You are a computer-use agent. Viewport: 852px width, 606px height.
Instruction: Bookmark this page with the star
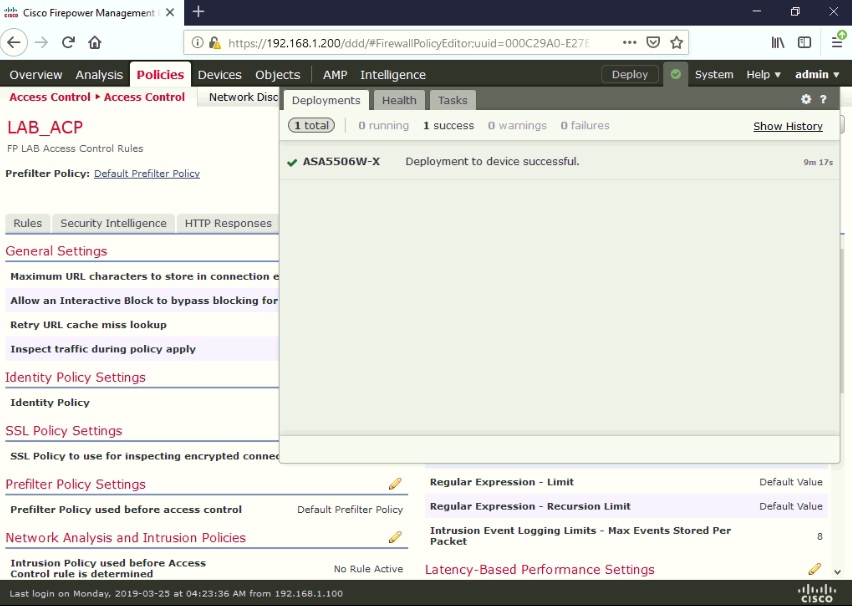point(676,43)
